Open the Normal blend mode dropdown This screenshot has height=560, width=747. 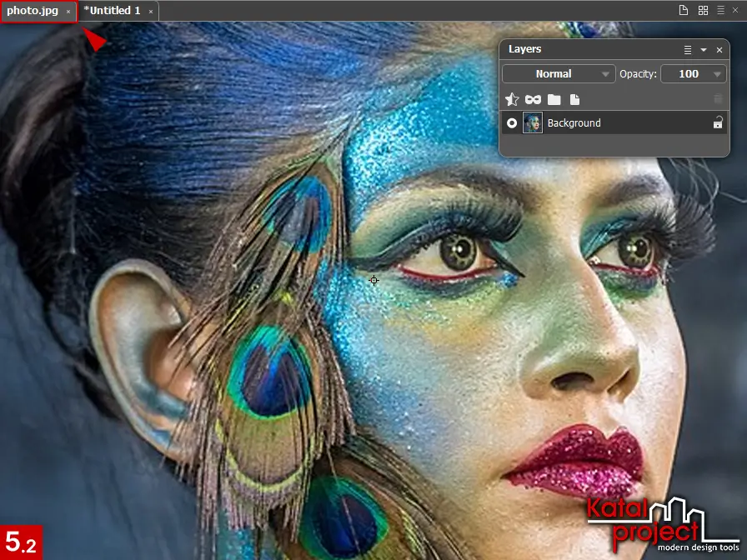tap(559, 74)
